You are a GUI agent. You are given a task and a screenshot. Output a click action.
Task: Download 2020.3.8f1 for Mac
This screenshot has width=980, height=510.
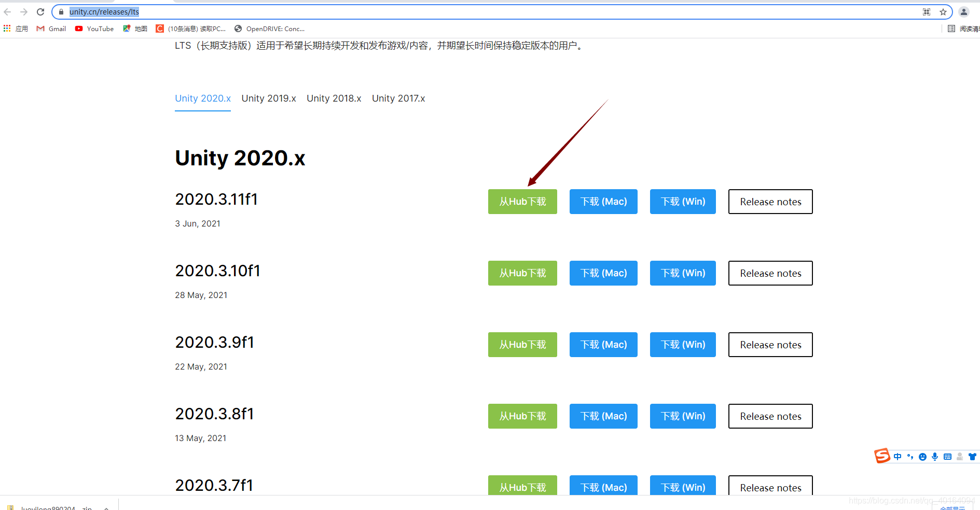[603, 416]
